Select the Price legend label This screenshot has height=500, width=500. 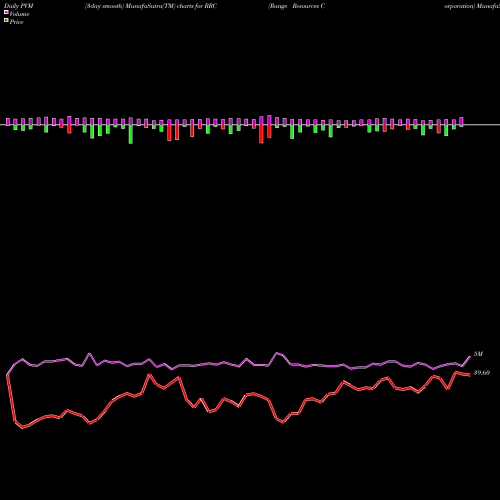click(16, 22)
